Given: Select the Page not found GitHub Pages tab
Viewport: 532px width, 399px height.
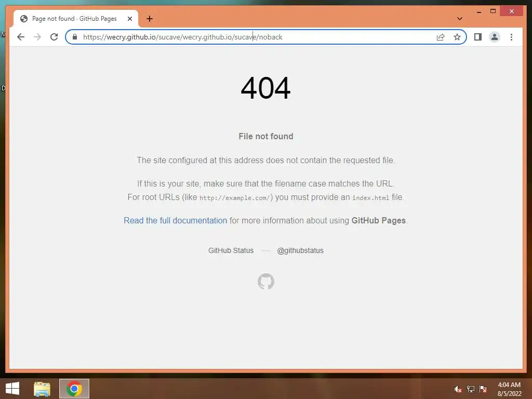Looking at the screenshot, I should pyautogui.click(x=76, y=19).
